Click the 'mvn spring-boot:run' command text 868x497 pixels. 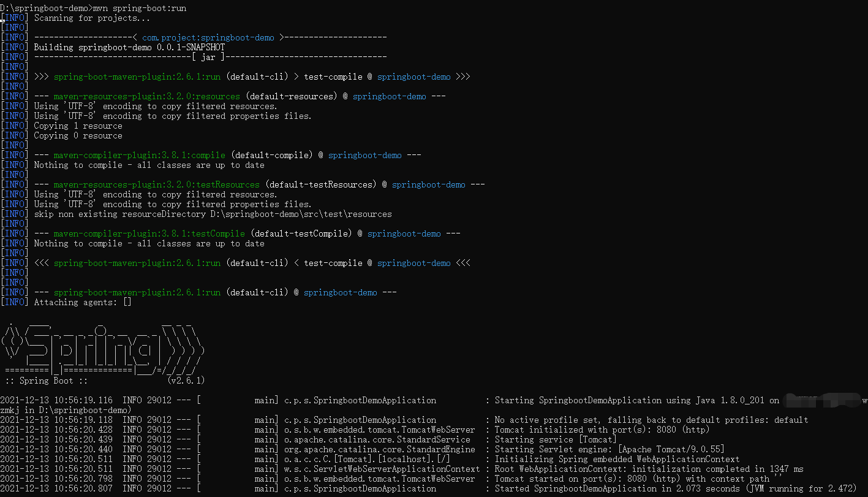tap(140, 8)
